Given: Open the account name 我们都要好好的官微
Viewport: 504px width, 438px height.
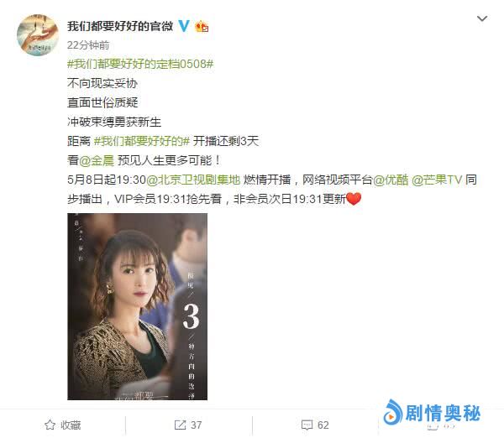Looking at the screenshot, I should pyautogui.click(x=120, y=26).
